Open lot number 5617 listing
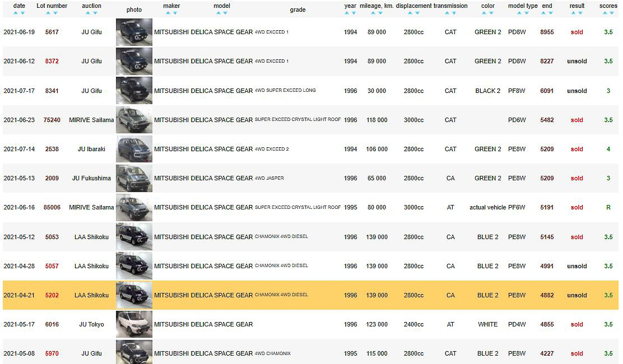This screenshot has height=364, width=623. tap(52, 32)
